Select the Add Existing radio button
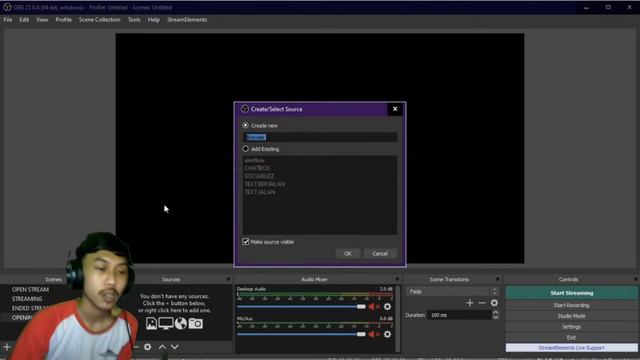Viewport: 640px width, 360px height. 245,149
